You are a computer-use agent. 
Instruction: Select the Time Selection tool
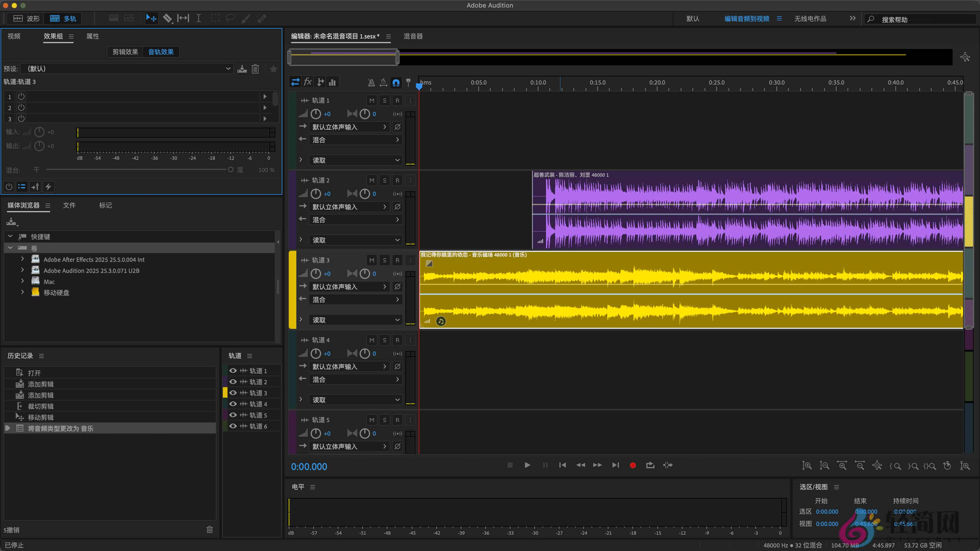pyautogui.click(x=198, y=18)
